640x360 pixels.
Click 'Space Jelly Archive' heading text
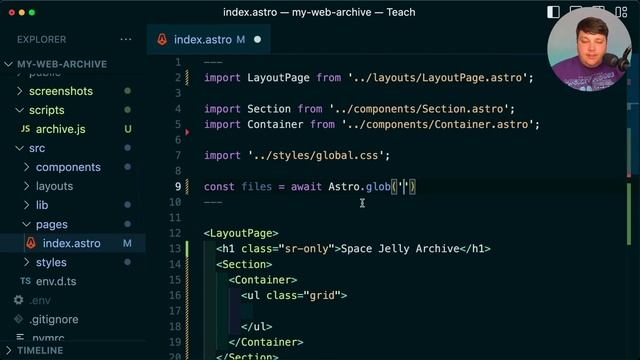coord(400,249)
